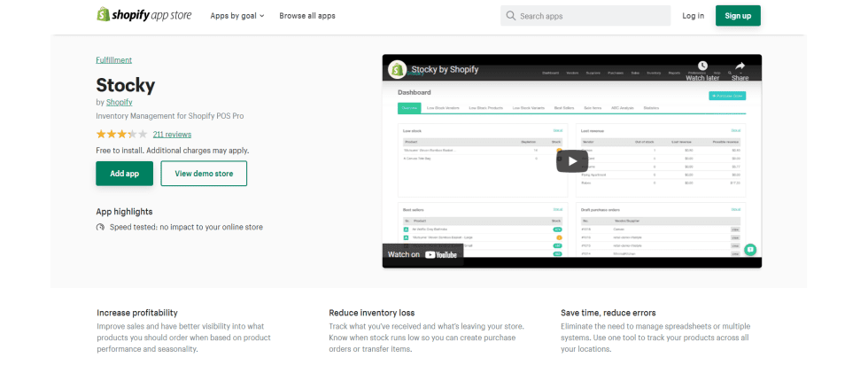Click the Shopify app store logo
The image size is (868, 381).
coord(143,16)
